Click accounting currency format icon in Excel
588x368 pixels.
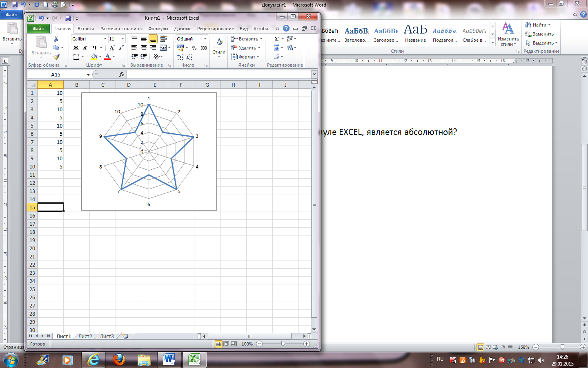point(180,48)
